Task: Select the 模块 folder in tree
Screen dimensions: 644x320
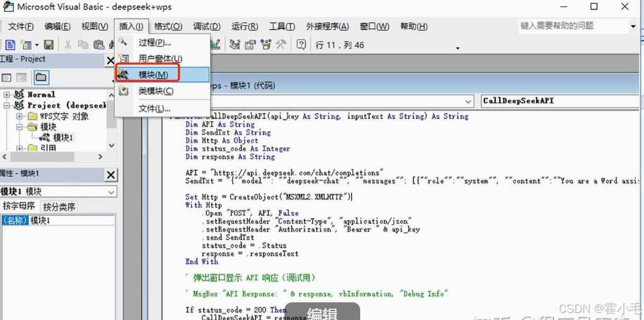Action: coord(48,127)
